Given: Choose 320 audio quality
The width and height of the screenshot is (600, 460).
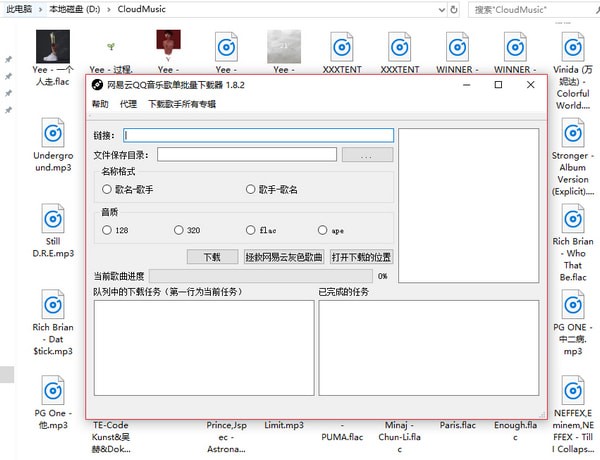Looking at the screenshot, I should tap(187, 230).
